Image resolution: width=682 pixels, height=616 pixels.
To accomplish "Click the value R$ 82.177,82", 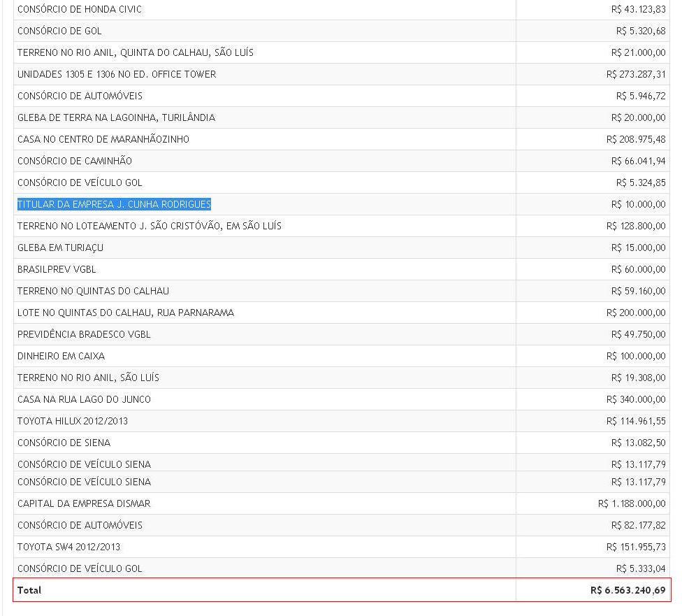I will click(638, 525).
